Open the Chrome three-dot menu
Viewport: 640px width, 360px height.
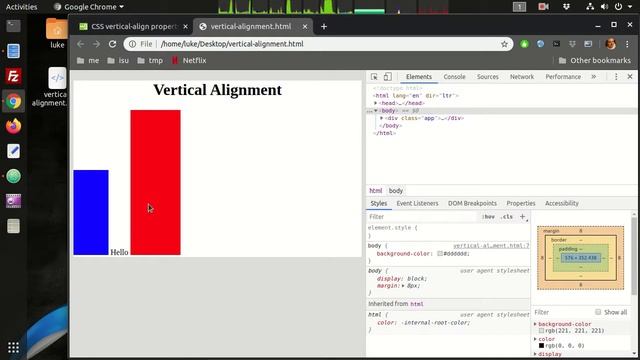click(x=627, y=44)
